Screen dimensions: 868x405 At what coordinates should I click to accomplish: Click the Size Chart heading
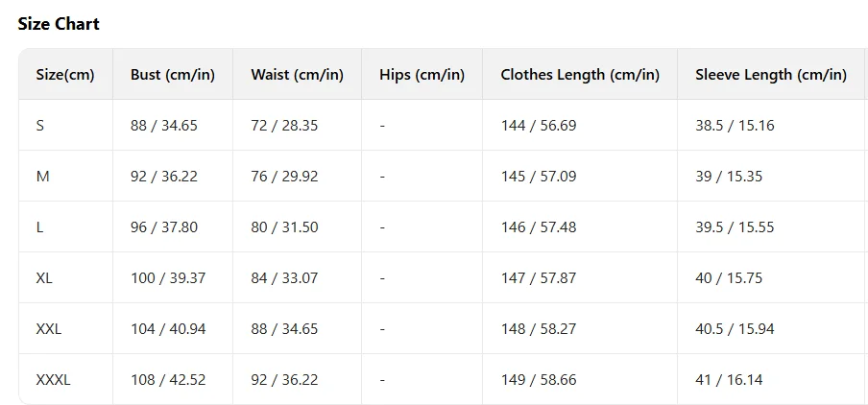coord(59,24)
